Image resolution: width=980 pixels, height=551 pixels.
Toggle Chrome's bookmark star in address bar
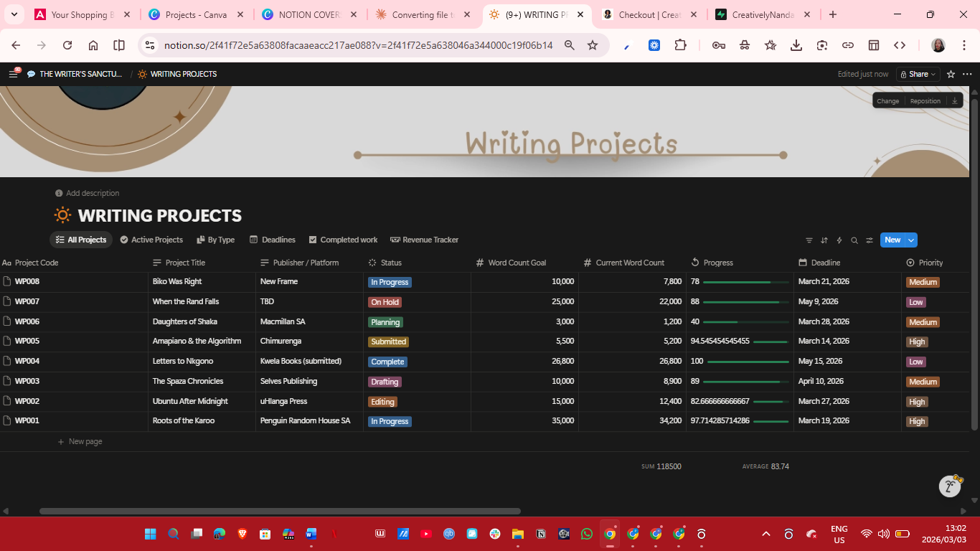(x=593, y=45)
